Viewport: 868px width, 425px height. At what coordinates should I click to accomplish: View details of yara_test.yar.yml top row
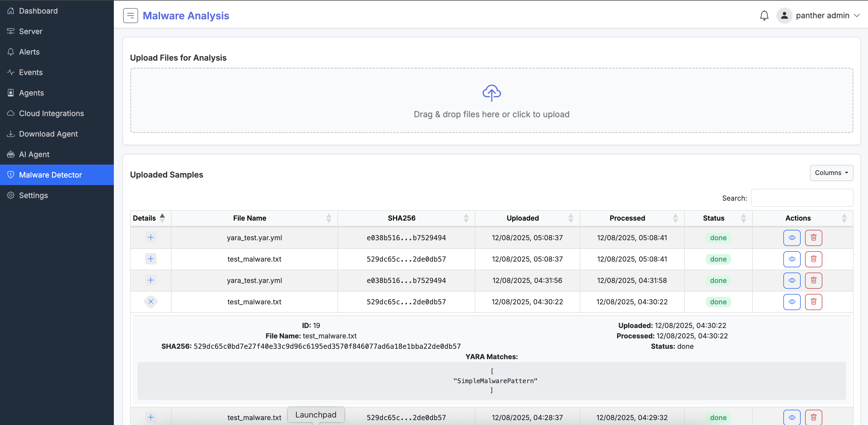[792, 237]
